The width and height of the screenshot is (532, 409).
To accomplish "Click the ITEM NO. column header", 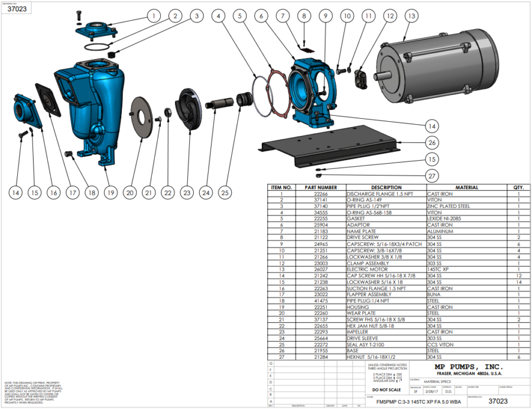I will click(281, 187).
